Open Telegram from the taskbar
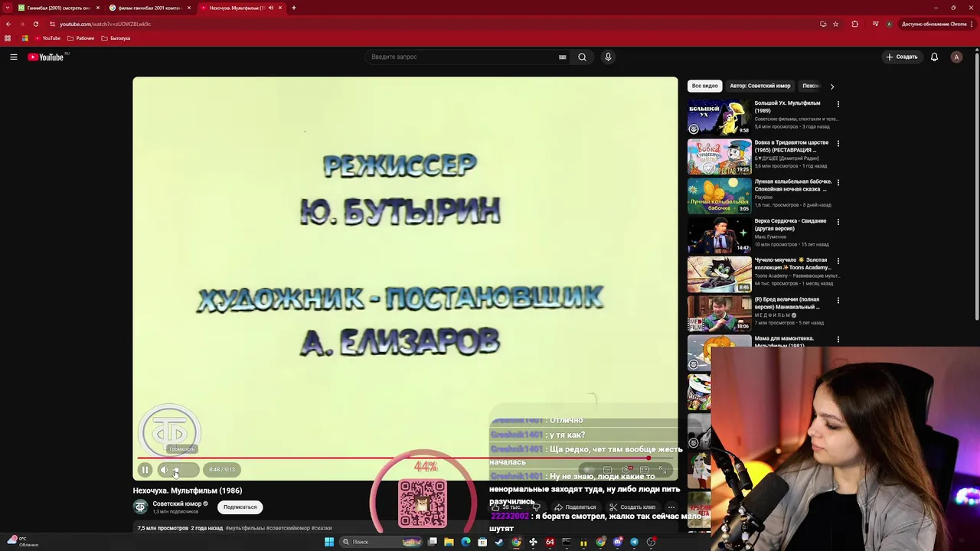The width and height of the screenshot is (980, 551). click(x=634, y=542)
